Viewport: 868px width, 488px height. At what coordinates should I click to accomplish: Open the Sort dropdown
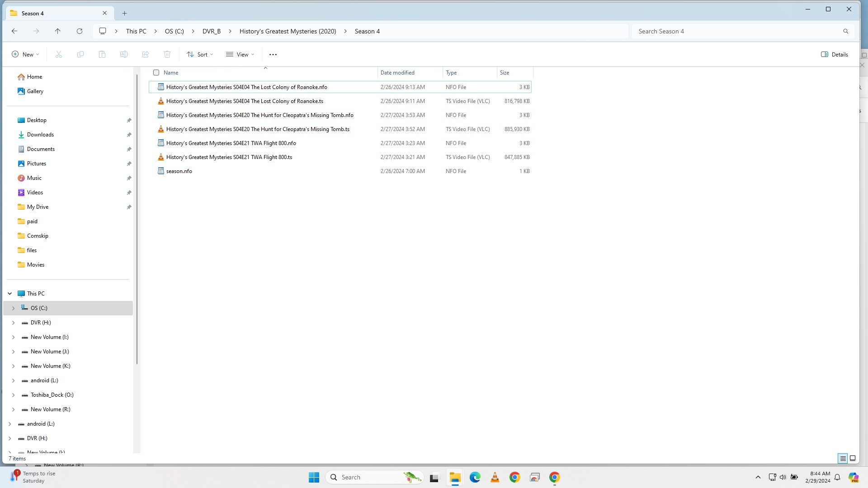point(200,54)
